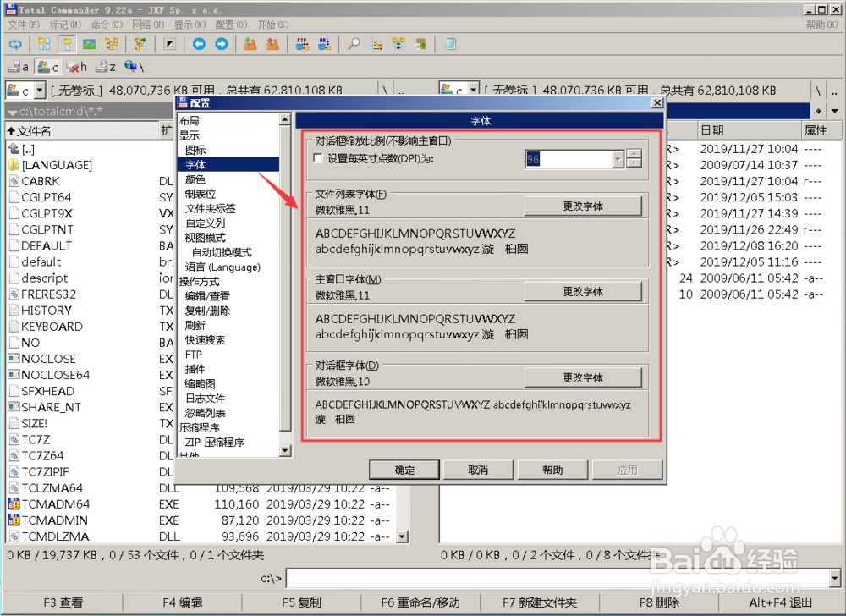Viewport: 846px width, 616px height.
Task: Select the TCMADMIN file row
Action: (x=201, y=520)
